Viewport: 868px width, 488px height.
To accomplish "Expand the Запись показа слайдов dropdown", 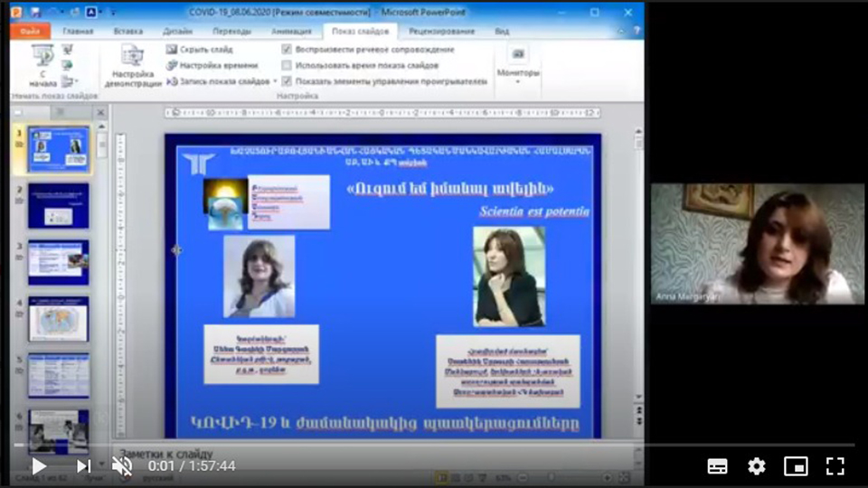I will pos(275,81).
